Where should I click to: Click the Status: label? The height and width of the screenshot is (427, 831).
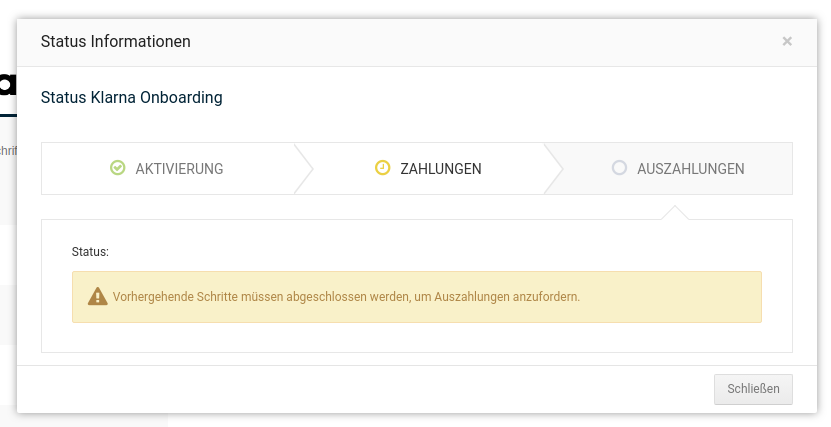coord(90,252)
